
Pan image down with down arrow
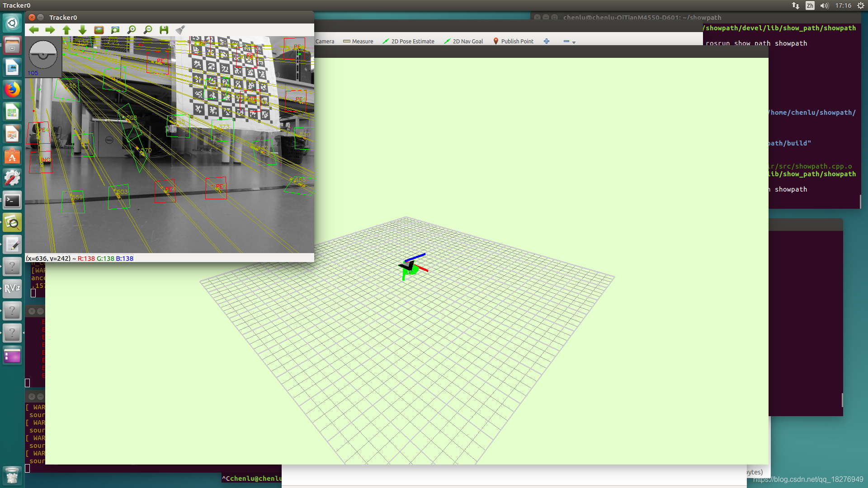pos(83,30)
